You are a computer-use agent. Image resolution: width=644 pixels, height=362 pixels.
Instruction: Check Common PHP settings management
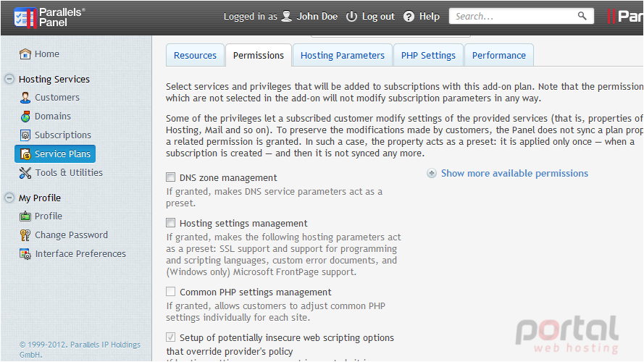tap(170, 291)
